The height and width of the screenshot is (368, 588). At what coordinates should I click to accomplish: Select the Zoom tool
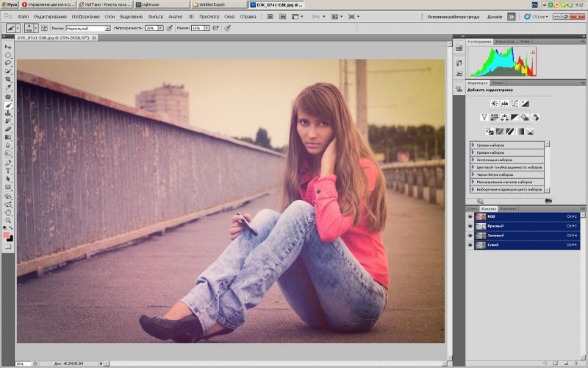[x=8, y=220]
